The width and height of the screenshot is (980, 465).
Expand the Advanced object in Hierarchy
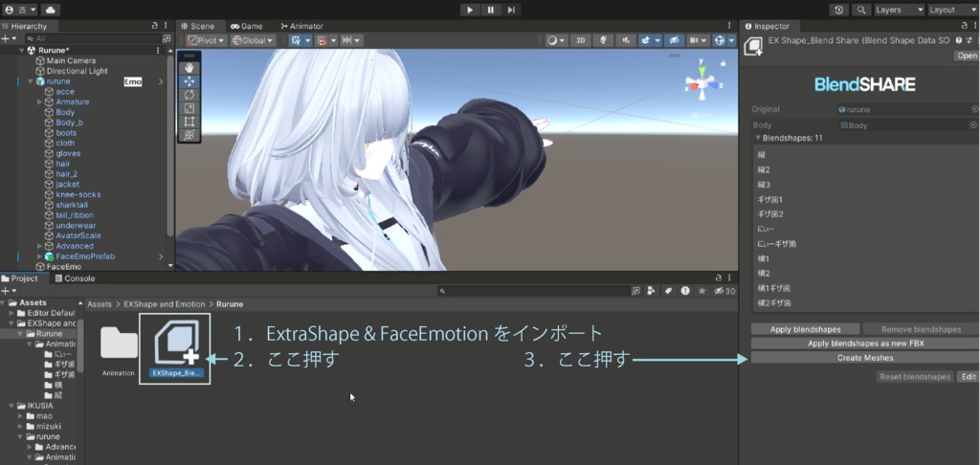pos(40,246)
